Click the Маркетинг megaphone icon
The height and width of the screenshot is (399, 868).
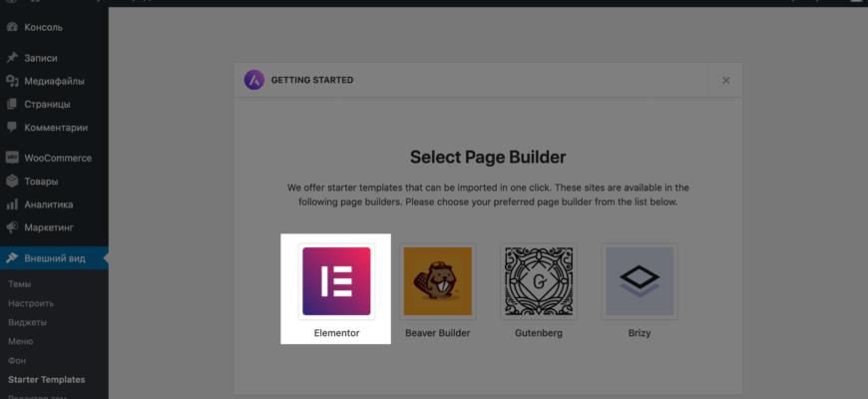click(x=12, y=227)
